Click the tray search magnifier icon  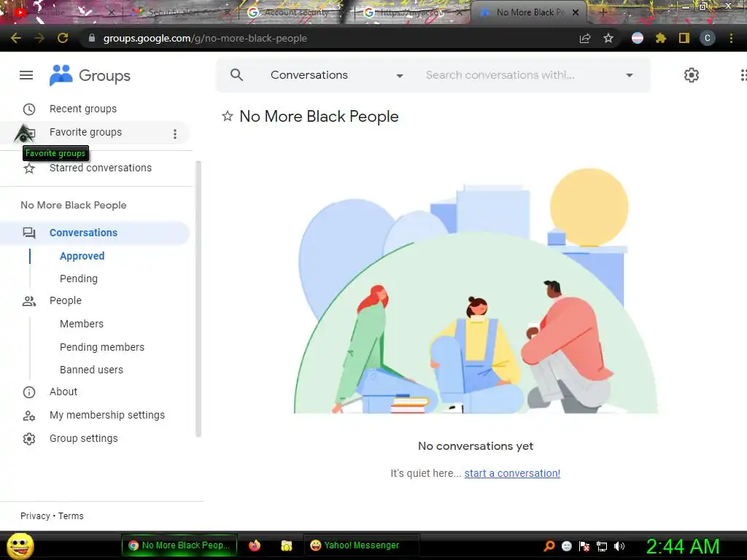[x=549, y=546]
